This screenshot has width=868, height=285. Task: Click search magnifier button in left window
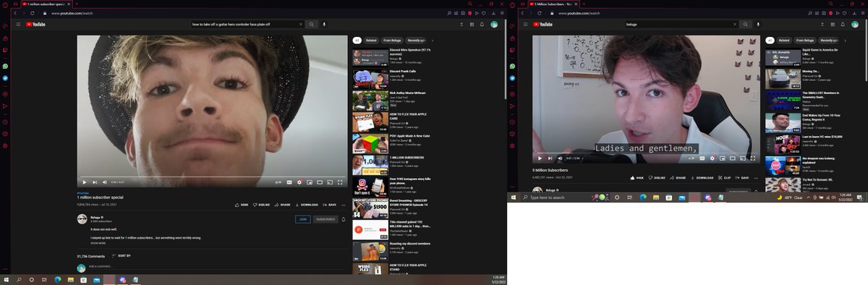pos(312,24)
